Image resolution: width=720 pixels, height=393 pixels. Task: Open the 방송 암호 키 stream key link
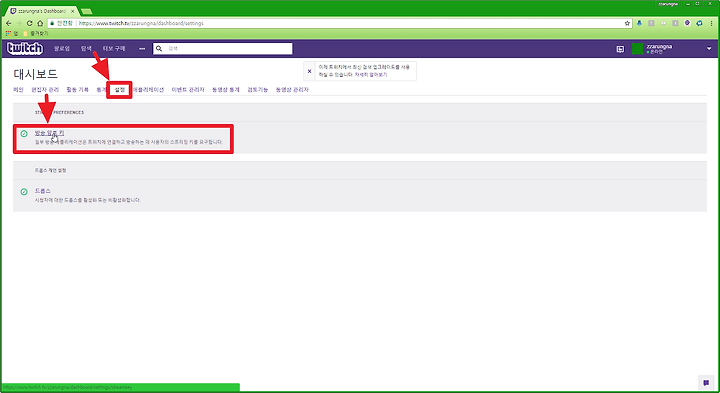(x=50, y=133)
